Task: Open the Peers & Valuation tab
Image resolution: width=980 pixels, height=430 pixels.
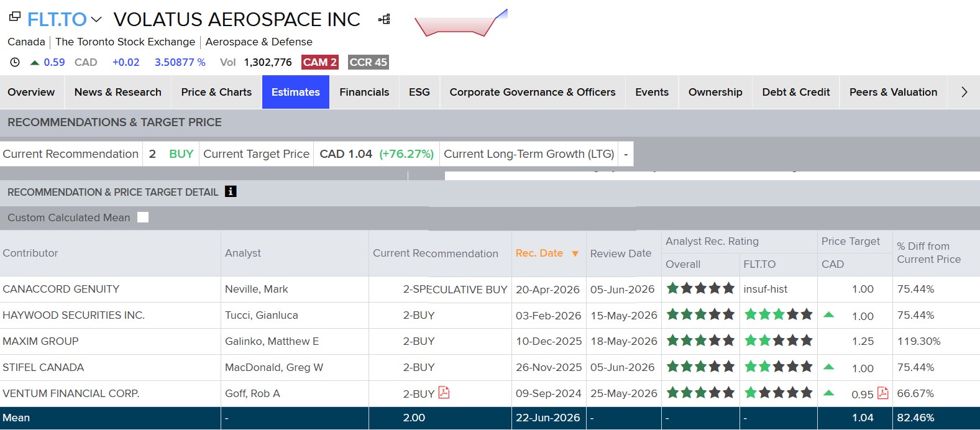Action: [893, 92]
